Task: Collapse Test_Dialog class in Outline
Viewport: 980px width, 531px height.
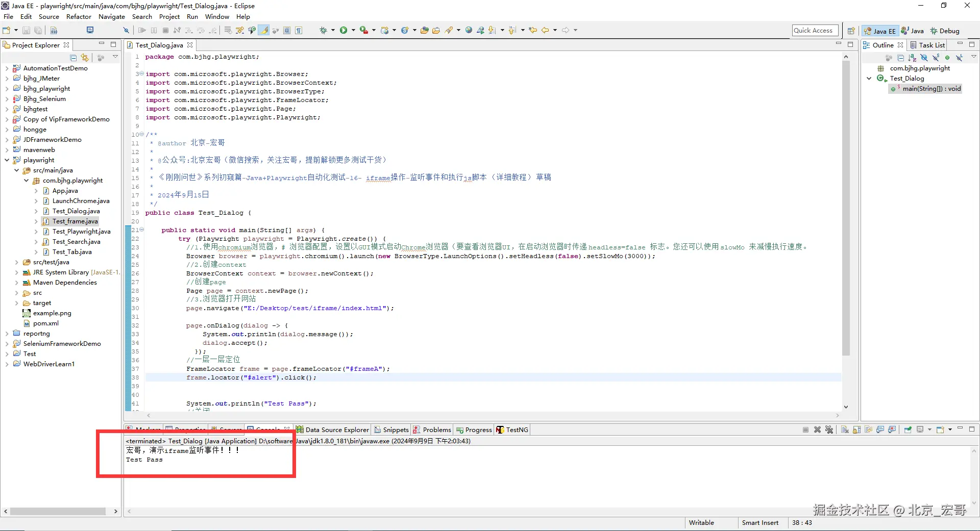Action: (869, 79)
